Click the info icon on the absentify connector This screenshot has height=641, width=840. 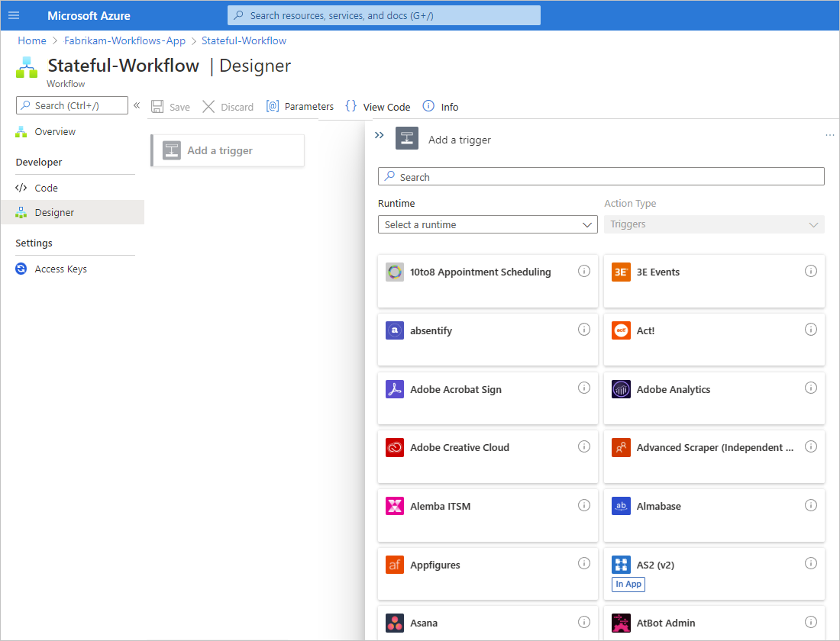[x=584, y=329]
